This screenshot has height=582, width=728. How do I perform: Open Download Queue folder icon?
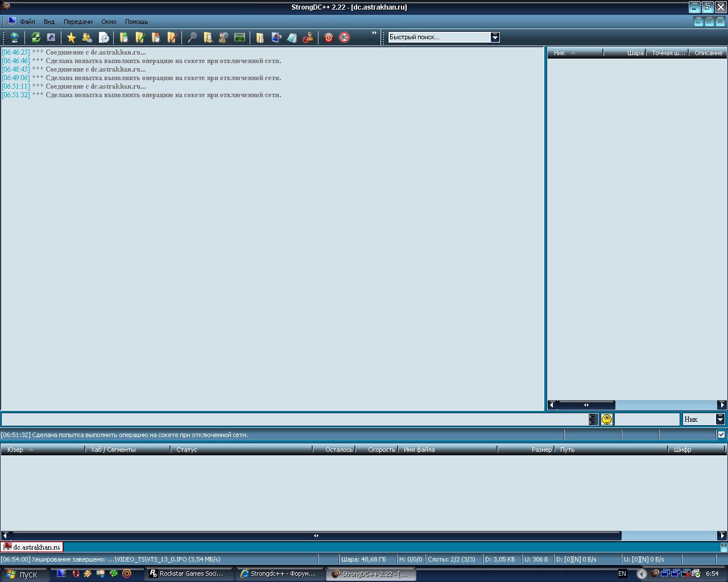pyautogui.click(x=123, y=38)
